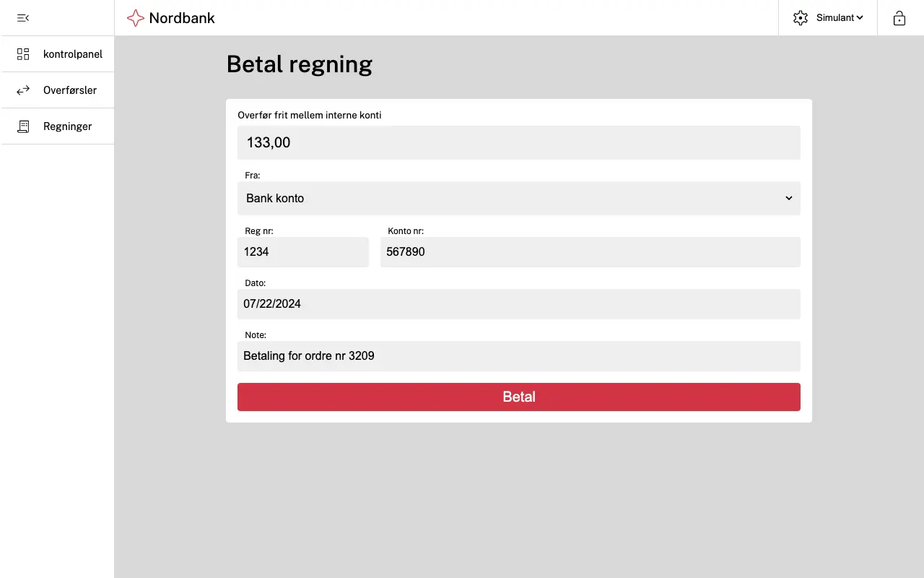Viewport: 924px width, 578px height.
Task: Open settings via the gear icon
Action: [x=800, y=17]
